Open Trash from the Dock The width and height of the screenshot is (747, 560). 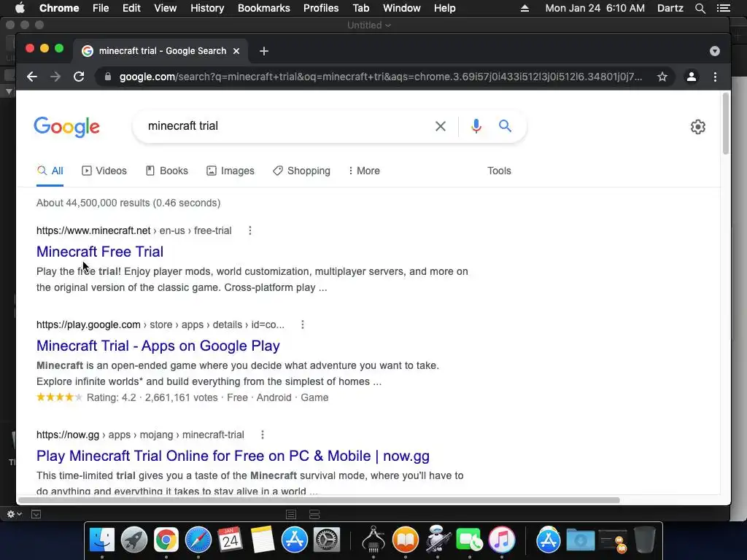tap(645, 540)
